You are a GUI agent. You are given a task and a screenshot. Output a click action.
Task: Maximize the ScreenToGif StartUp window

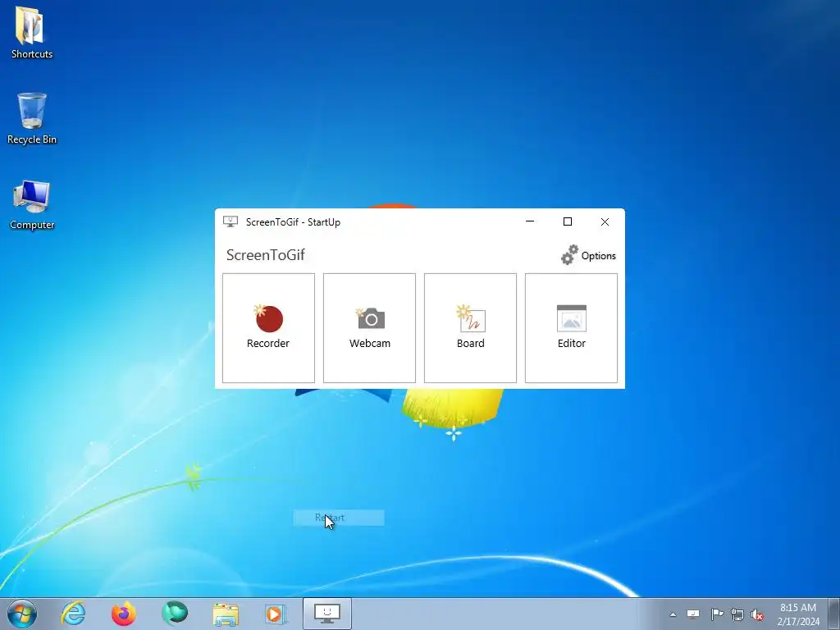[568, 221]
